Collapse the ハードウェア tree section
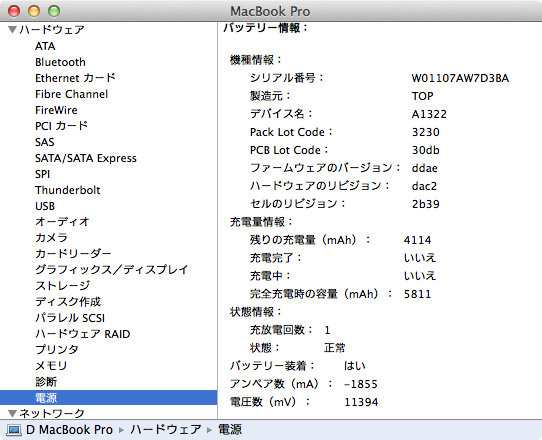 tap(12, 30)
